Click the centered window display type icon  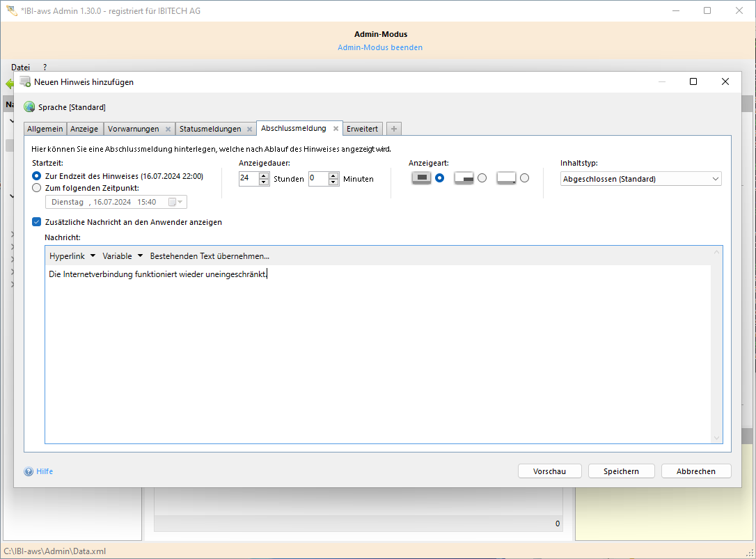pos(421,178)
